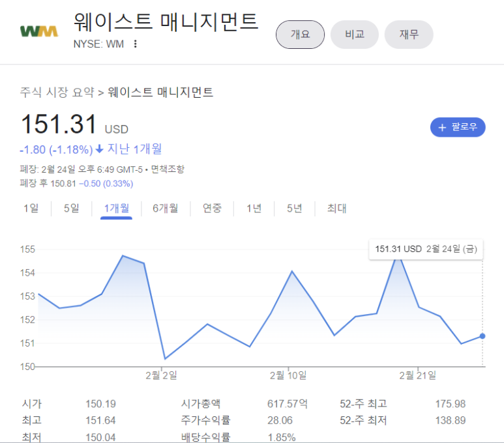Image resolution: width=504 pixels, height=443 pixels.
Task: Click the down arrow next to 지난 1개월
Action: pyautogui.click(x=100, y=149)
